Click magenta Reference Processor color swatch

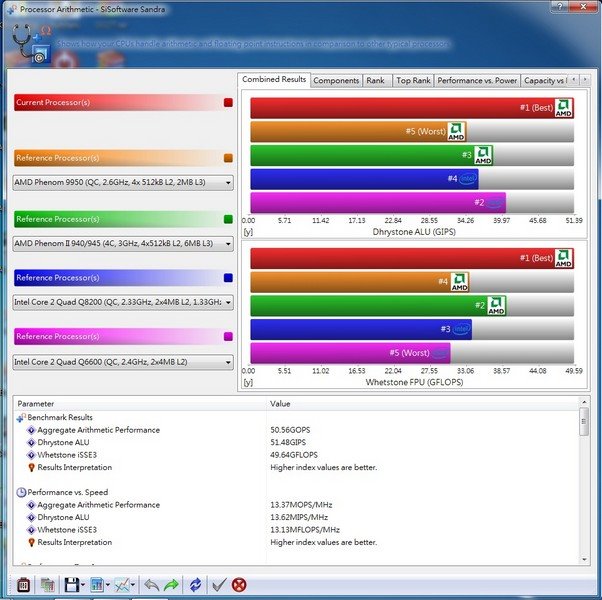(228, 337)
